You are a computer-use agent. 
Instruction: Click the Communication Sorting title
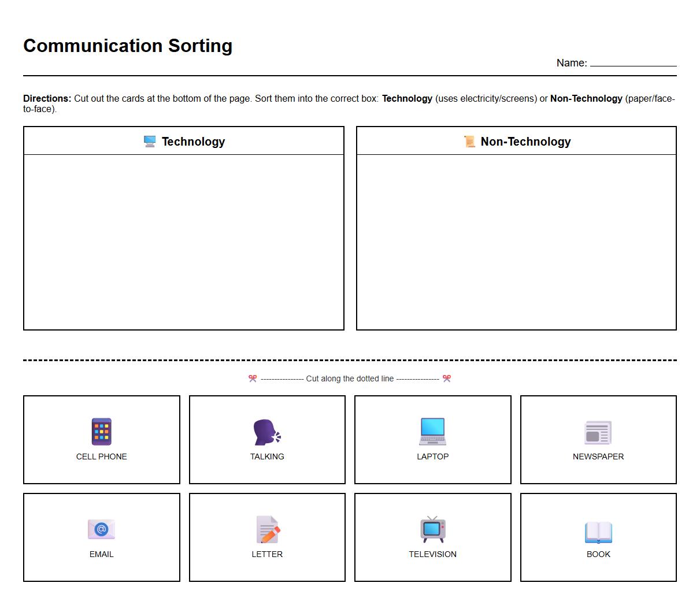[128, 45]
